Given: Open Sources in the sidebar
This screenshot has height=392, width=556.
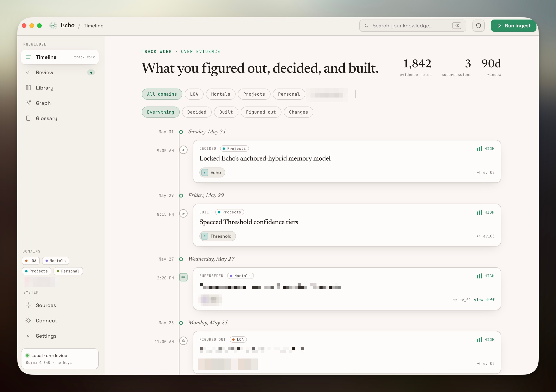Looking at the screenshot, I should tap(60, 305).
